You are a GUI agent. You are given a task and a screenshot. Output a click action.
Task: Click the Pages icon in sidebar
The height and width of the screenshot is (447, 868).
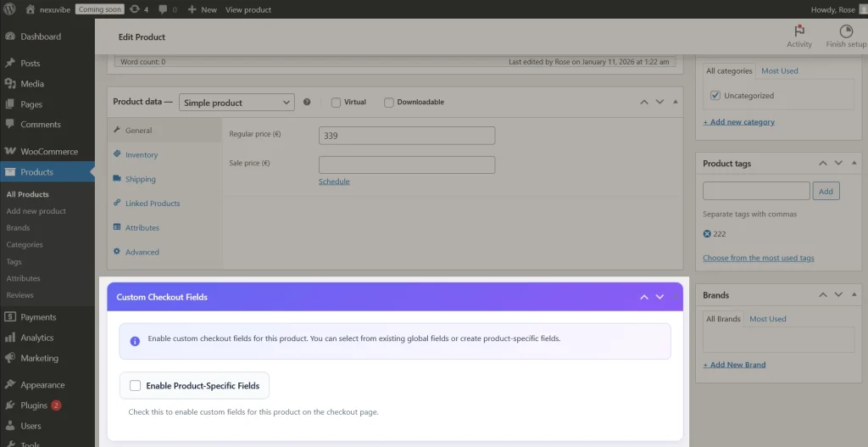10,104
